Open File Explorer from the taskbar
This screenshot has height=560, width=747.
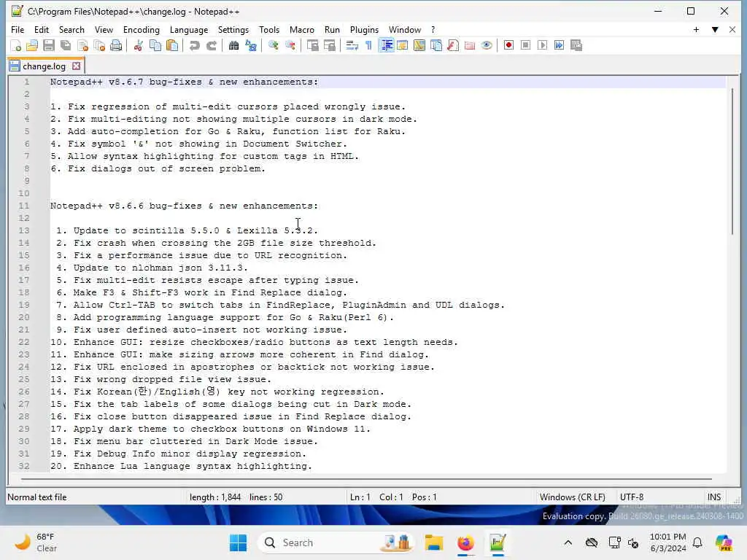[434, 542]
